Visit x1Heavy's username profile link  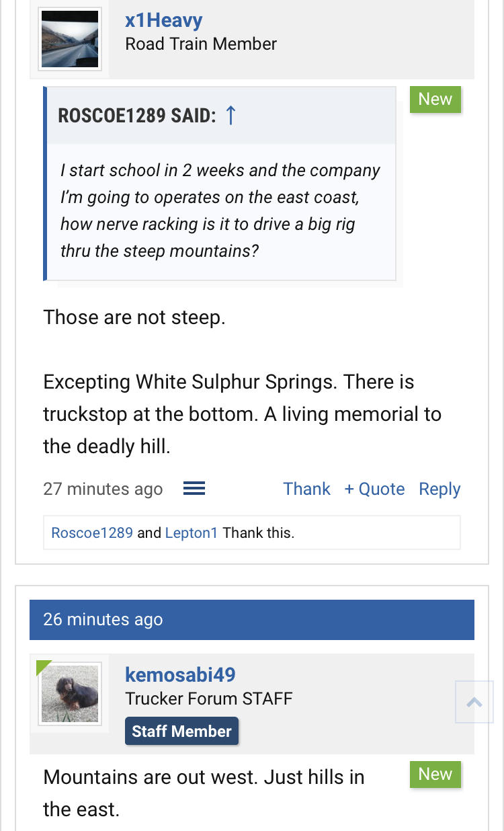[163, 20]
